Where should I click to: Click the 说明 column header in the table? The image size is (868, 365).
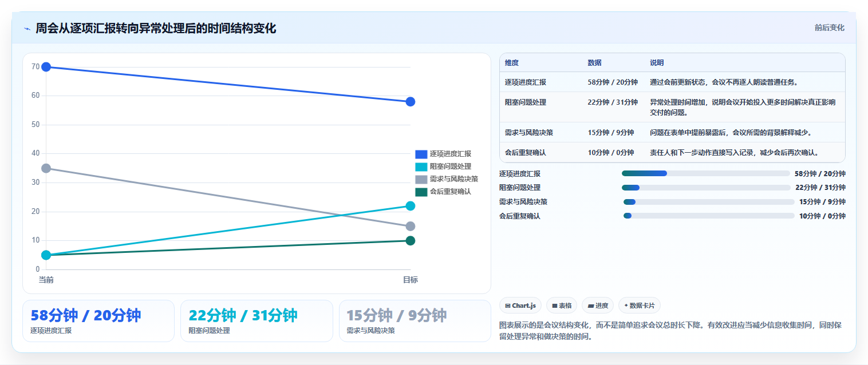click(657, 63)
